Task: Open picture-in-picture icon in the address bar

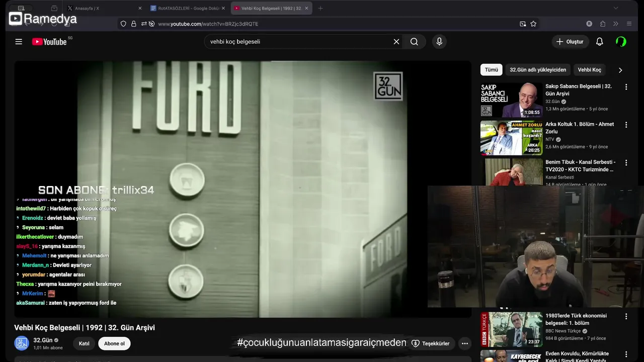Action: [x=523, y=24]
